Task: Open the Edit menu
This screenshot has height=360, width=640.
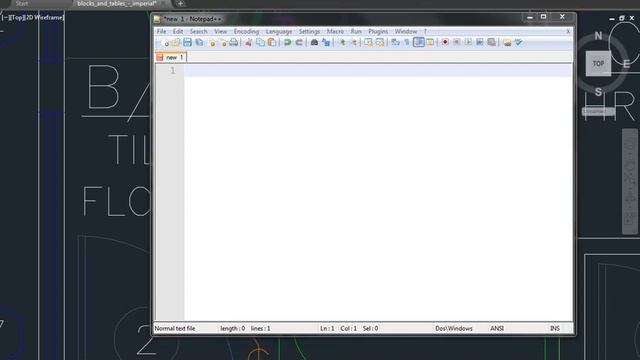Action: coord(178,31)
